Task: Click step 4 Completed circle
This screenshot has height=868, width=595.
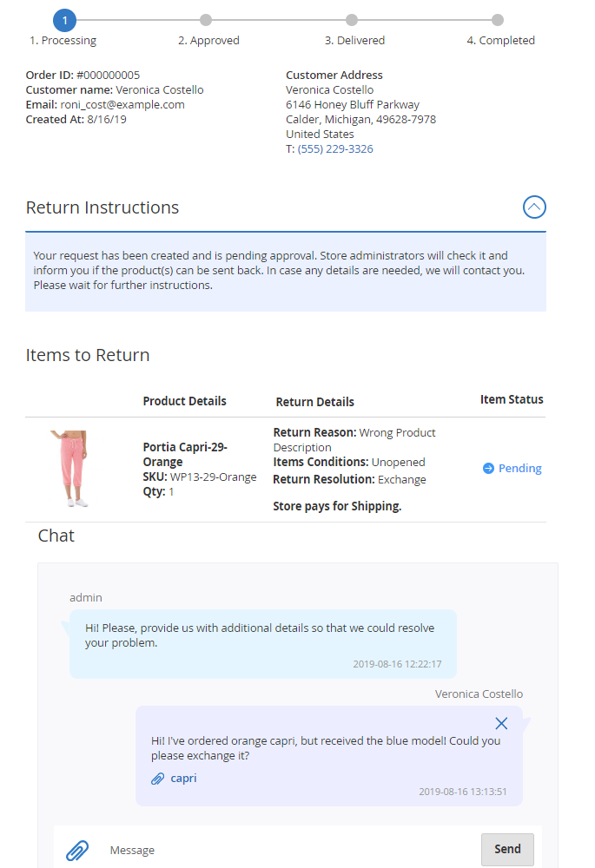Action: coord(498,19)
